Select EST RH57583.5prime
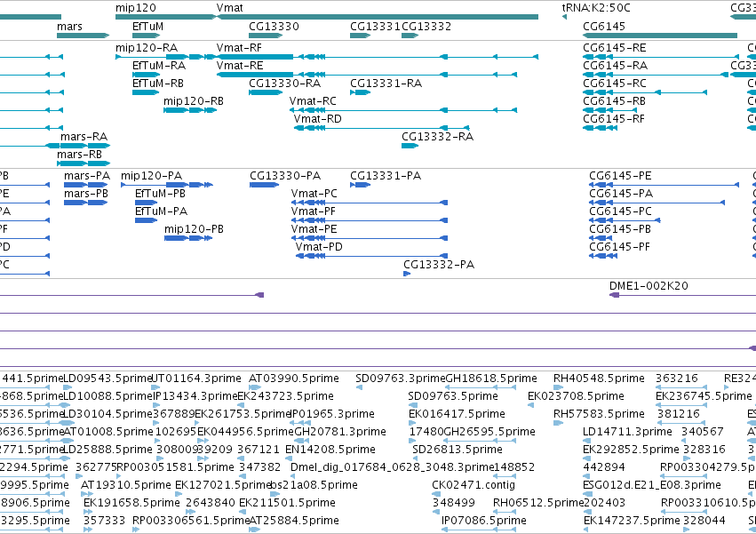 (599, 414)
